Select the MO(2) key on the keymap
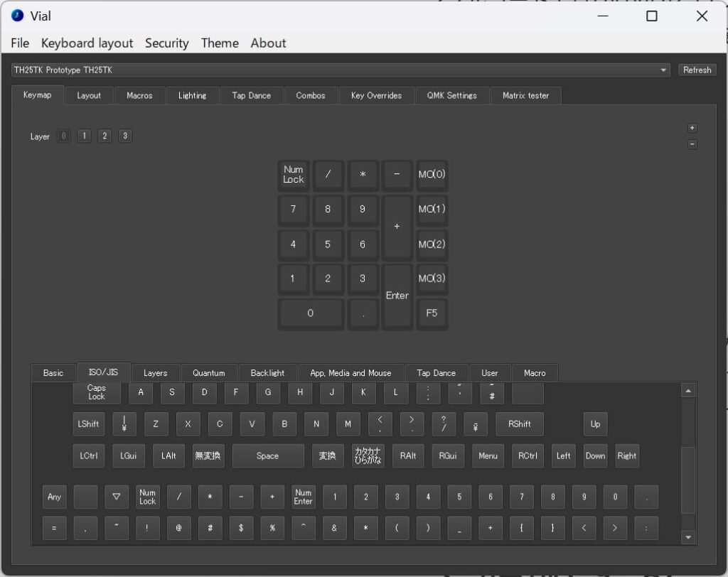The width and height of the screenshot is (728, 577). coord(432,244)
